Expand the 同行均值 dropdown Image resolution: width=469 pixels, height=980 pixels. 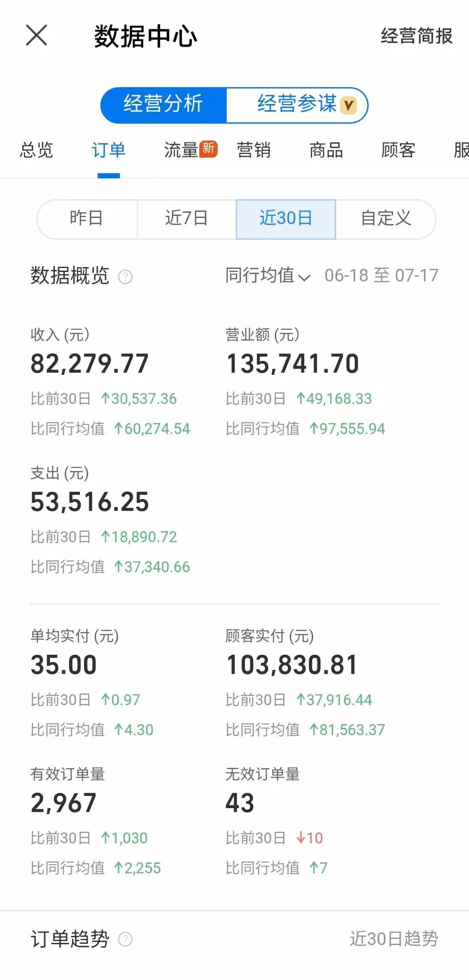267,276
